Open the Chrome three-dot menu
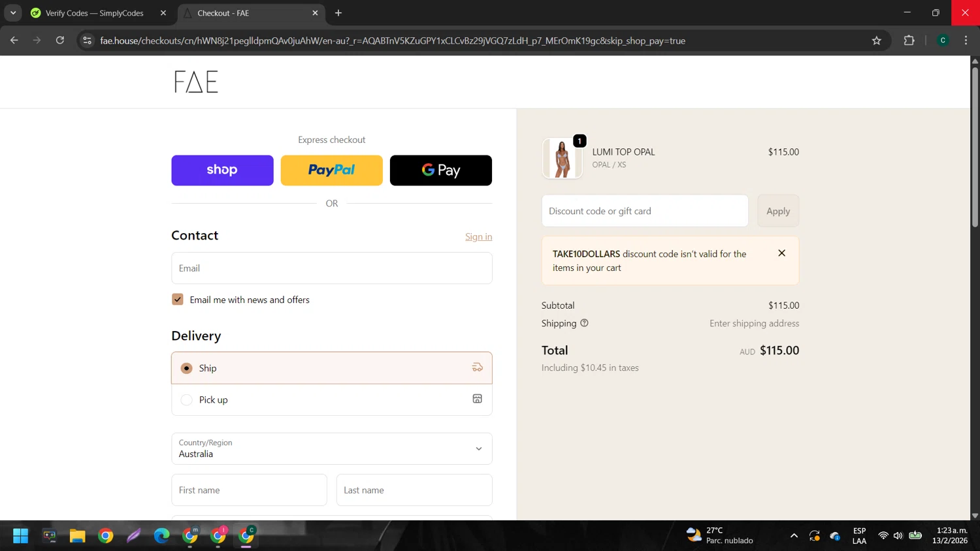980x551 pixels. pyautogui.click(x=966, y=40)
